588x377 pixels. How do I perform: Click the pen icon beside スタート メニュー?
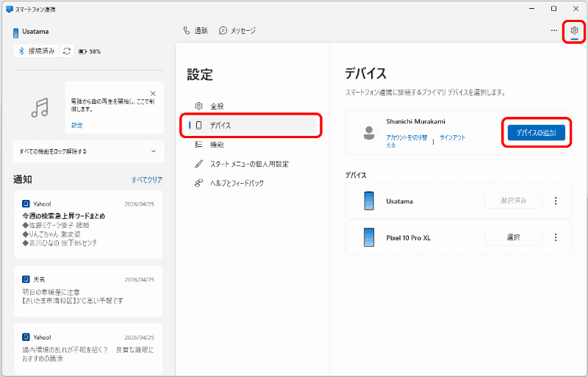[x=198, y=164]
